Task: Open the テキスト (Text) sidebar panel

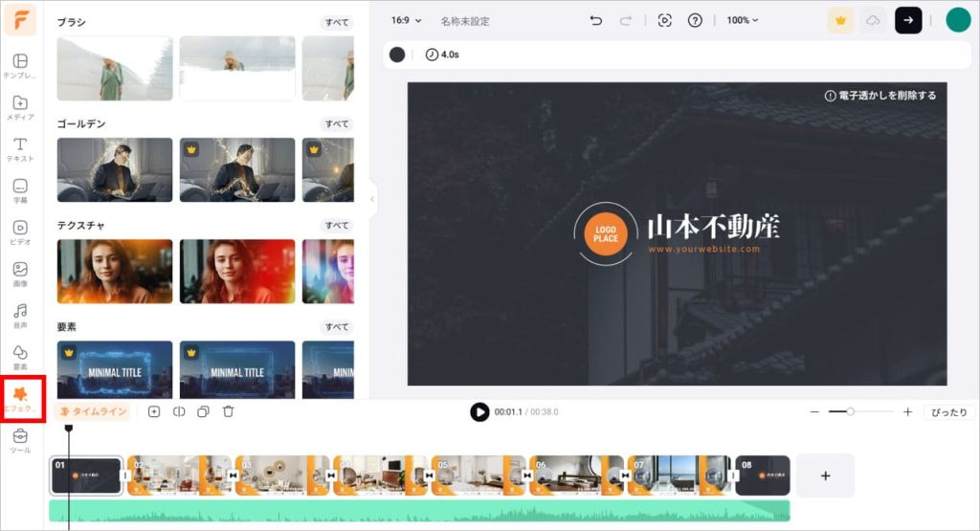Action: 20,149
